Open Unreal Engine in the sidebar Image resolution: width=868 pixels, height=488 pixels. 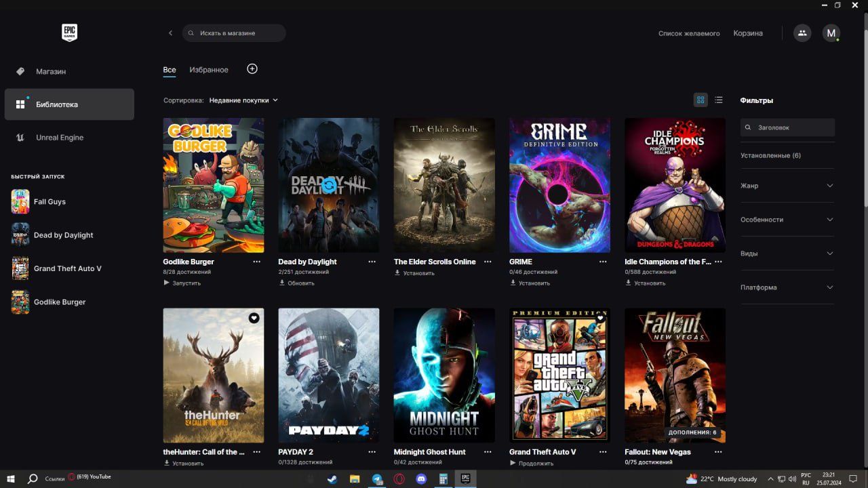coord(69,138)
